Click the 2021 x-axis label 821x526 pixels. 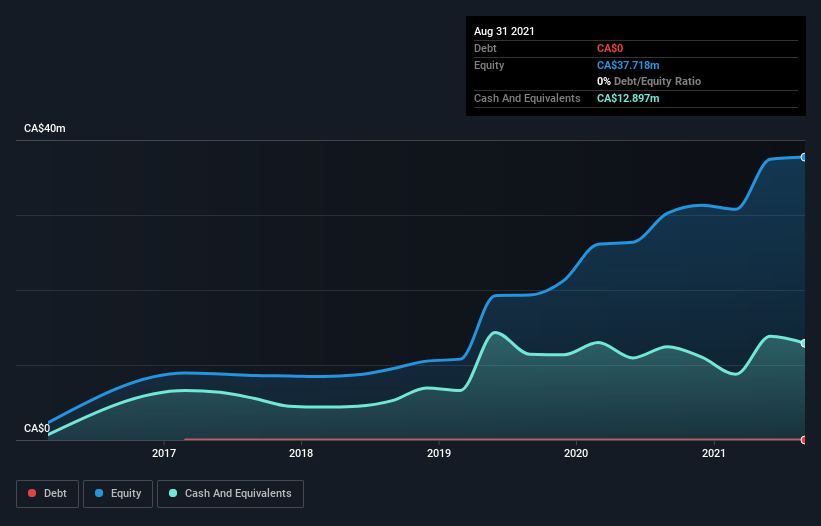point(714,453)
